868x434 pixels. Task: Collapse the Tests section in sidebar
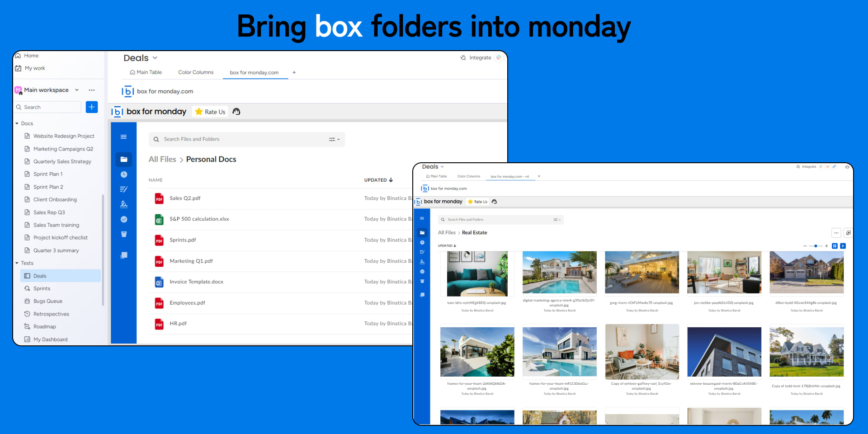pos(17,263)
